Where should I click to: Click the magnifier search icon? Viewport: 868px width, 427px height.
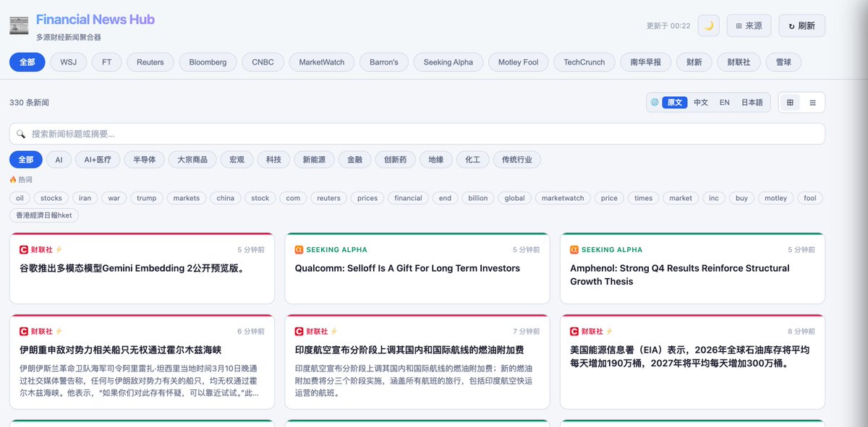point(21,134)
